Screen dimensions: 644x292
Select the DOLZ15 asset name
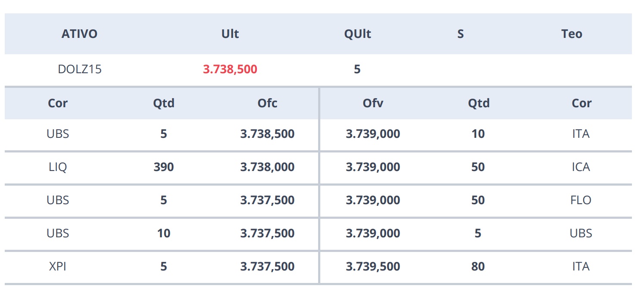[x=80, y=69]
